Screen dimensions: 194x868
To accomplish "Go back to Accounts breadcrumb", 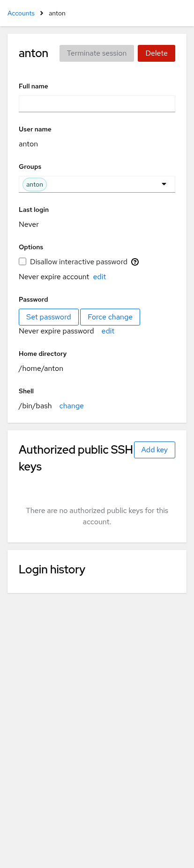I will coord(21,13).
